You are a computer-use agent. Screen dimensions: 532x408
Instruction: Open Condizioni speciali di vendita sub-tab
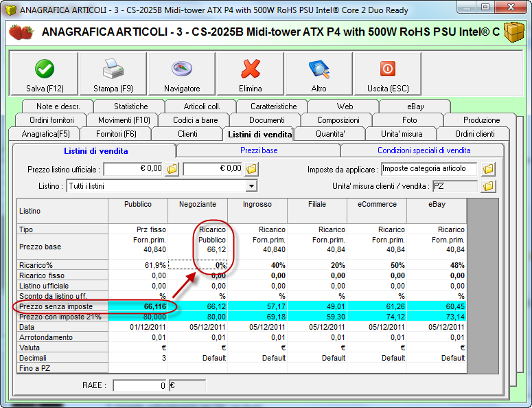424,150
